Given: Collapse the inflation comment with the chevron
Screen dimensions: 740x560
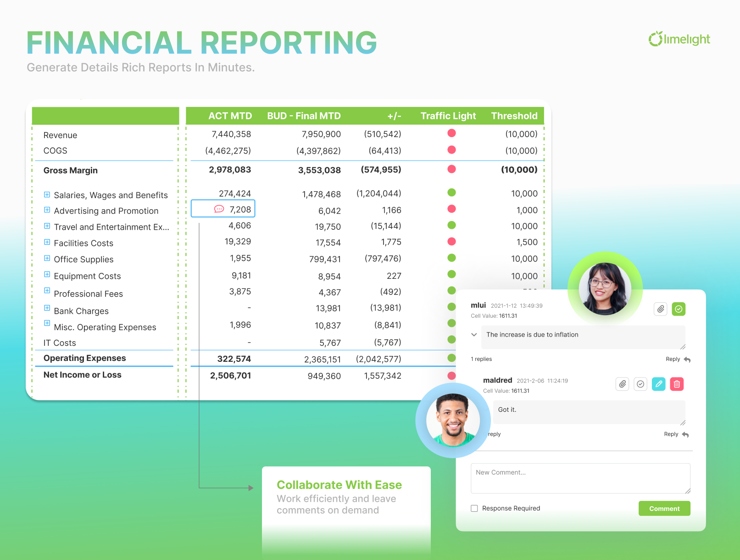Looking at the screenshot, I should pyautogui.click(x=474, y=335).
